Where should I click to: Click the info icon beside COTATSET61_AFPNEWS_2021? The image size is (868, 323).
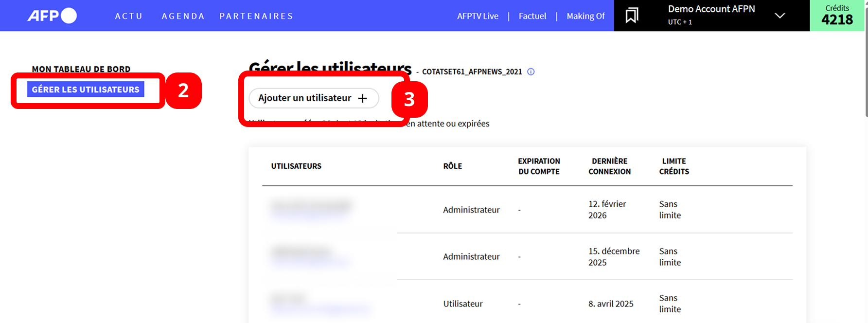[x=531, y=72]
